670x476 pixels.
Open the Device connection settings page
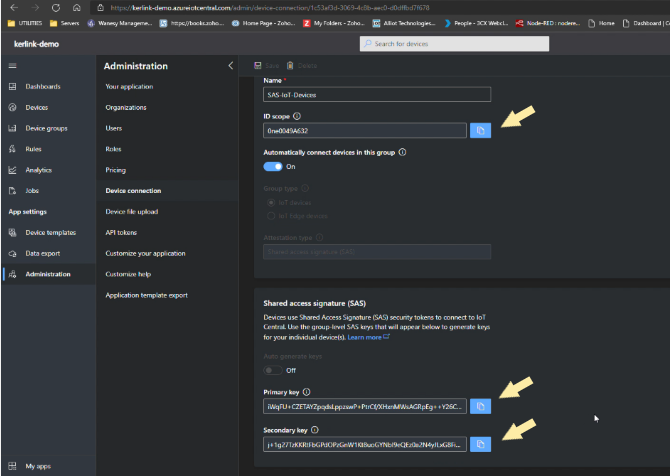pos(133,191)
